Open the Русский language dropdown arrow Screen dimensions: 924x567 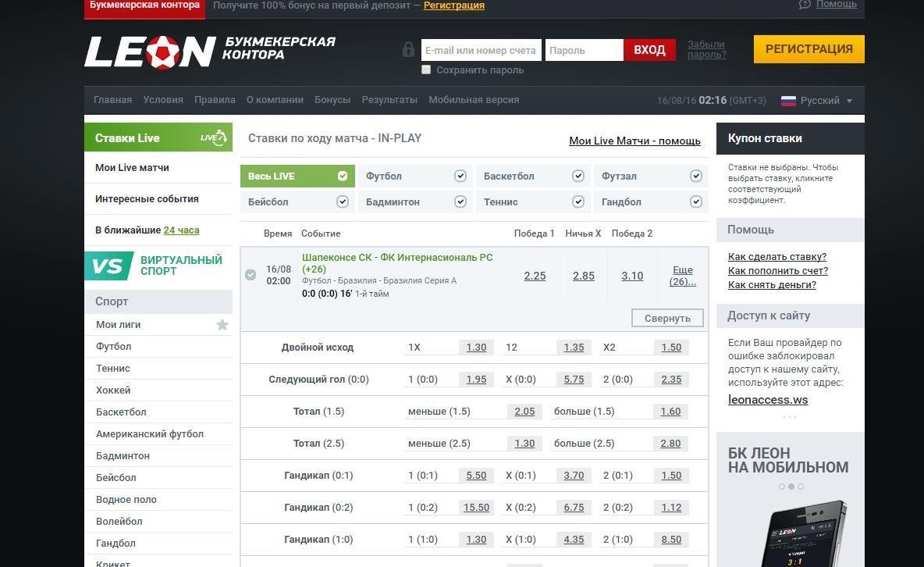(849, 101)
